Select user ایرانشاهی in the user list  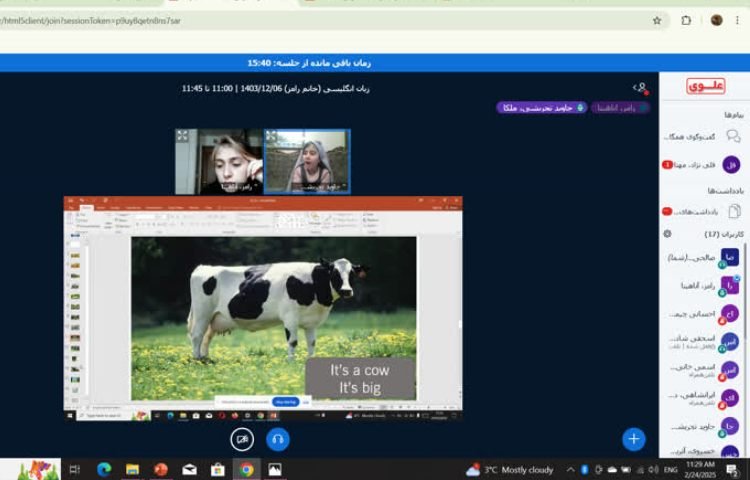(702, 398)
